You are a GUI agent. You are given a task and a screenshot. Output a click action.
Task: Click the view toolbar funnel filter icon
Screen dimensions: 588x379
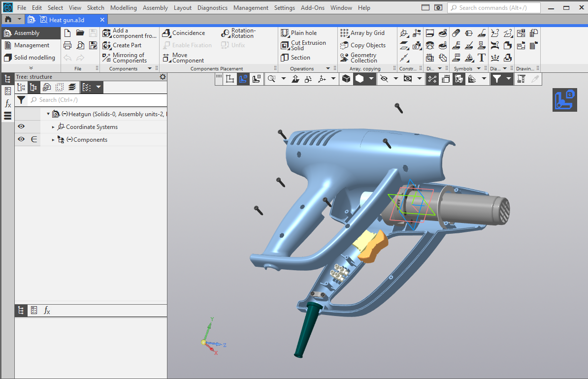pos(497,79)
